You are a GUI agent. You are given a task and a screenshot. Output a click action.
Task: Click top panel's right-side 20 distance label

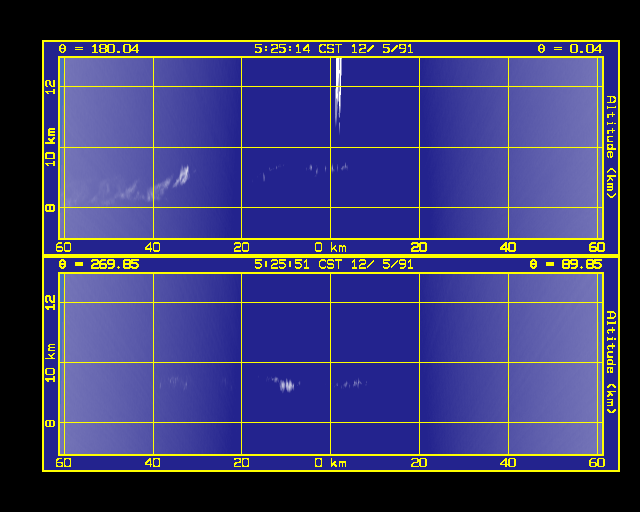click(419, 247)
